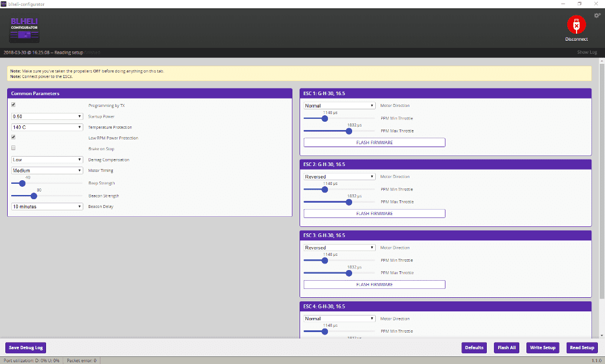Open the settings gear icon

(597, 15)
